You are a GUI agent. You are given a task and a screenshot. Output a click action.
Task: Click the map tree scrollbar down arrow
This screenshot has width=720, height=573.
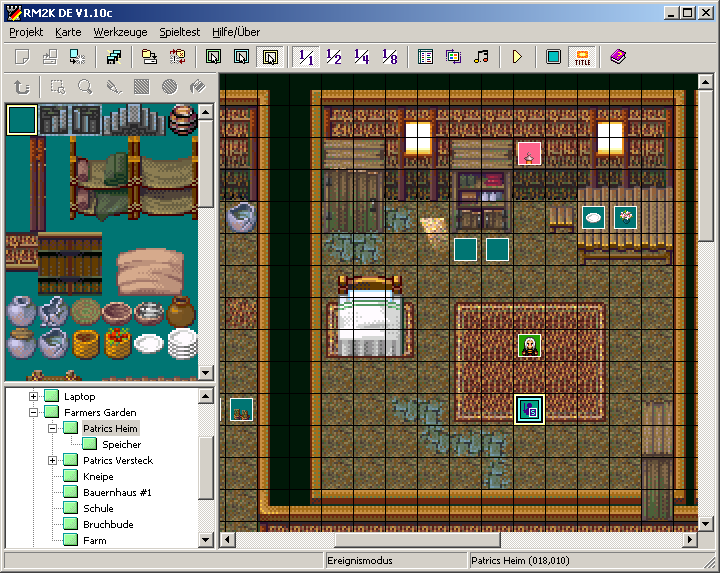click(x=207, y=540)
